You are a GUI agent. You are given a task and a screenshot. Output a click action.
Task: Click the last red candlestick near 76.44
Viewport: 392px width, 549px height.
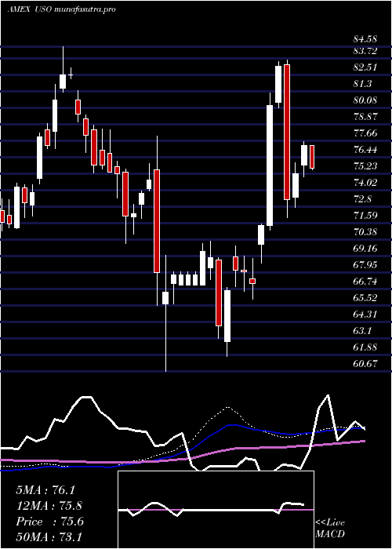[311, 157]
